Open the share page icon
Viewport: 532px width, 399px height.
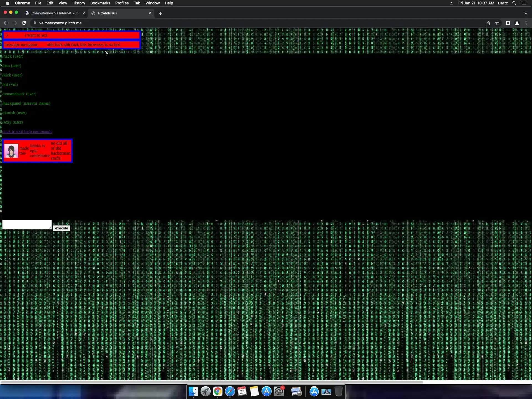pyautogui.click(x=488, y=23)
